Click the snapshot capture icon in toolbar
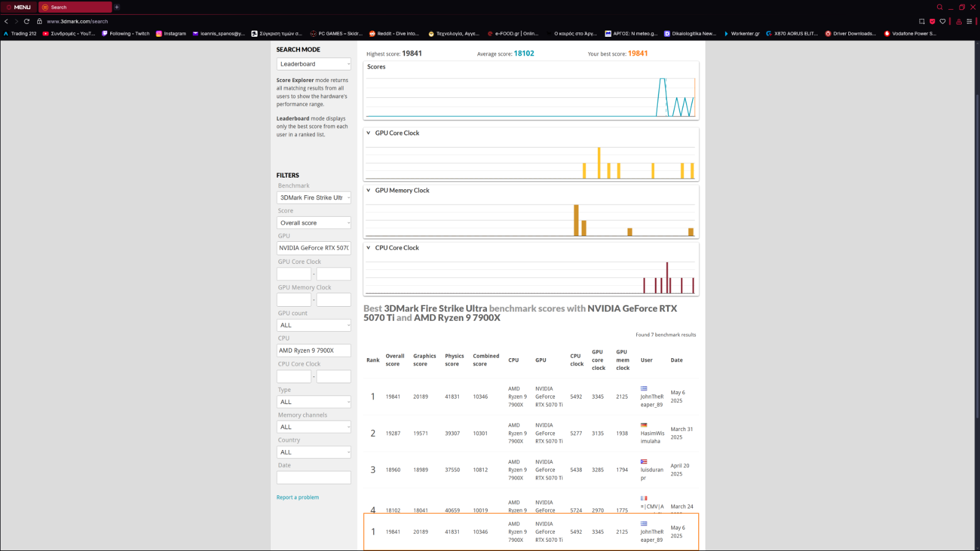Viewport: 980px width, 551px height. click(922, 21)
